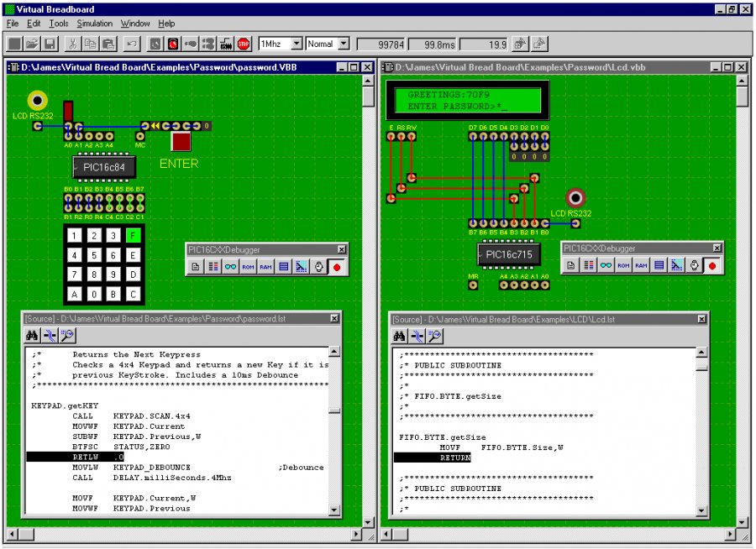The height and width of the screenshot is (549, 756).
Task: Click the green LCD display screen
Action: tap(468, 100)
